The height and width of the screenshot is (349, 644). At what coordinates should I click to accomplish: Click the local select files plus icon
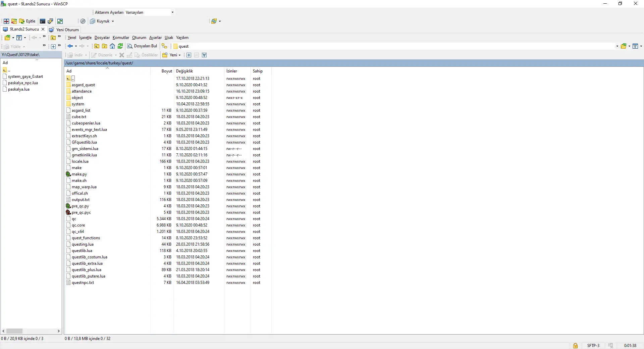pyautogui.click(x=53, y=46)
